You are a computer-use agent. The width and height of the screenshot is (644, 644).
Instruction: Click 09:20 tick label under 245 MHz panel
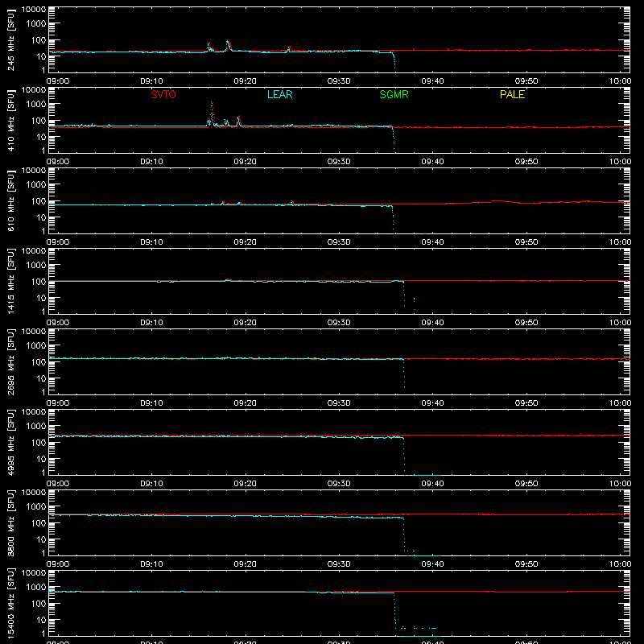point(246,81)
